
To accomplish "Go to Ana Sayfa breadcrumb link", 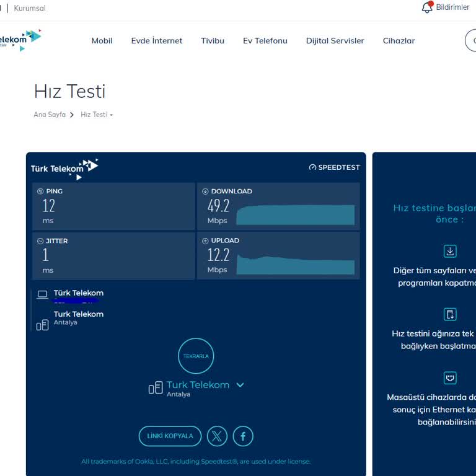I will point(50,115).
